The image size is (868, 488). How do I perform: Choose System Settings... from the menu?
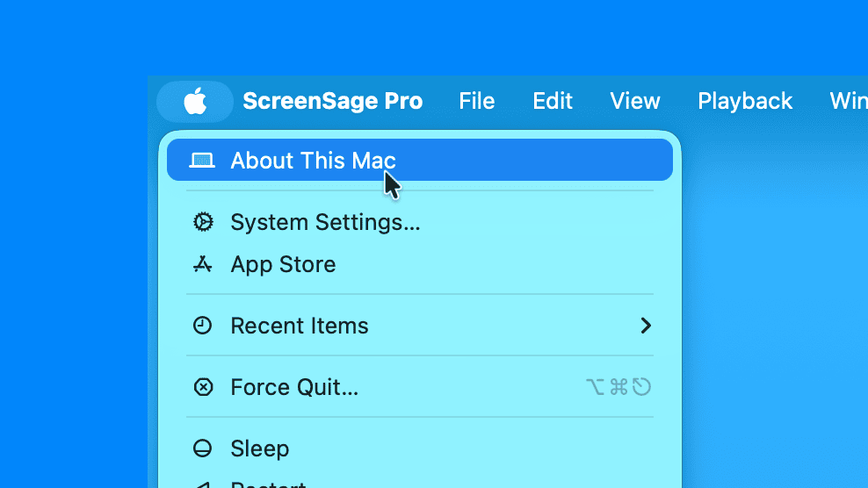[325, 222]
